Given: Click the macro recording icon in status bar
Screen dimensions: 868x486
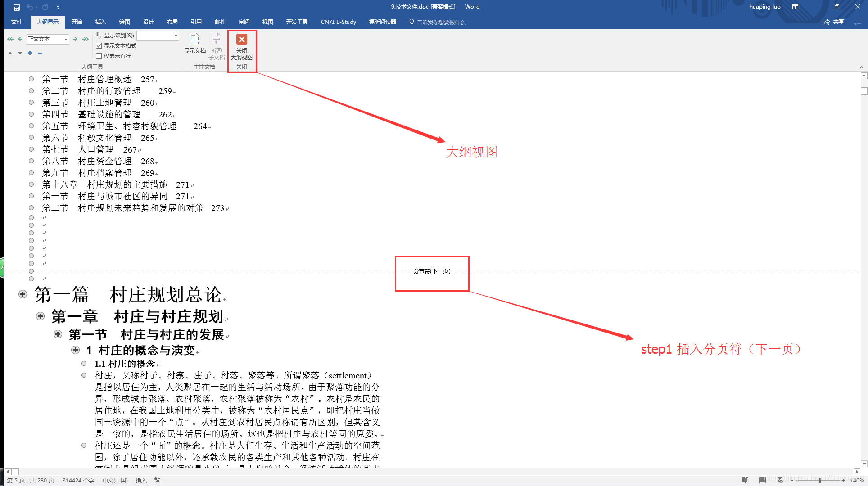Looking at the screenshot, I should click(158, 481).
